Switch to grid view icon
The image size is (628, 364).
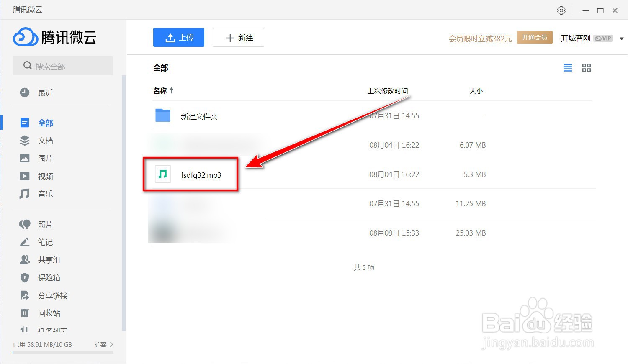pos(587,68)
